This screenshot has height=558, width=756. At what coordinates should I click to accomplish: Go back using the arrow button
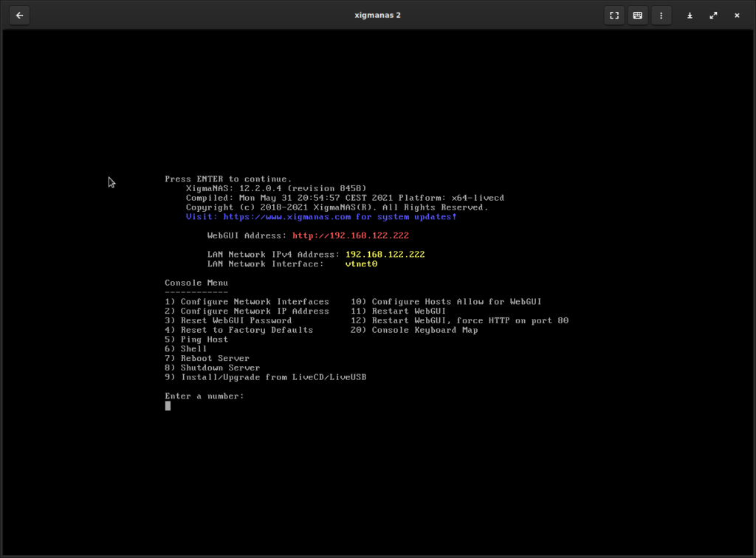click(19, 15)
